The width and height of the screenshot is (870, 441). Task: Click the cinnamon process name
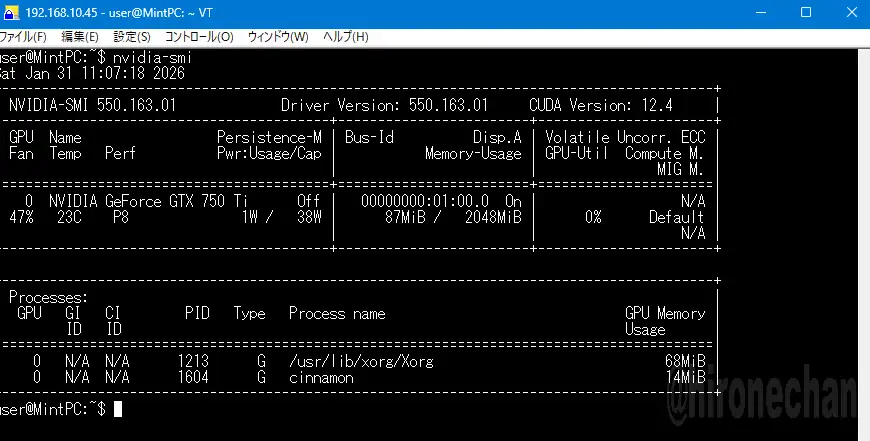321,377
